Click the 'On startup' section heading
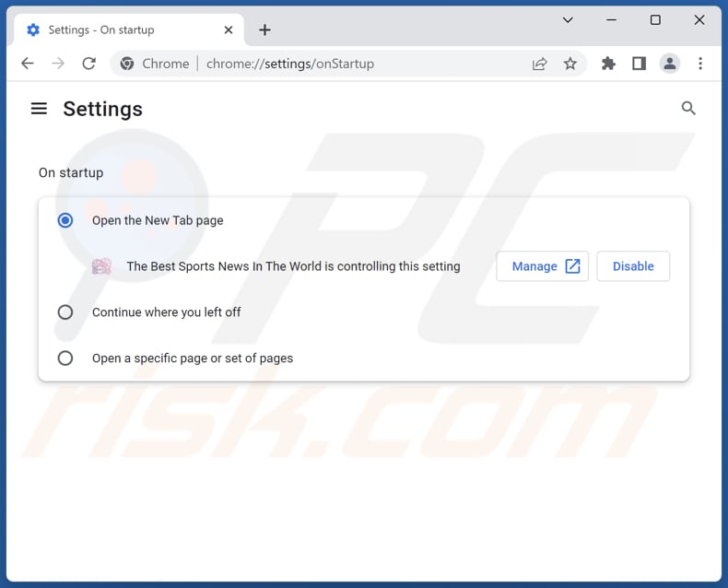Image resolution: width=728 pixels, height=588 pixels. 71,172
